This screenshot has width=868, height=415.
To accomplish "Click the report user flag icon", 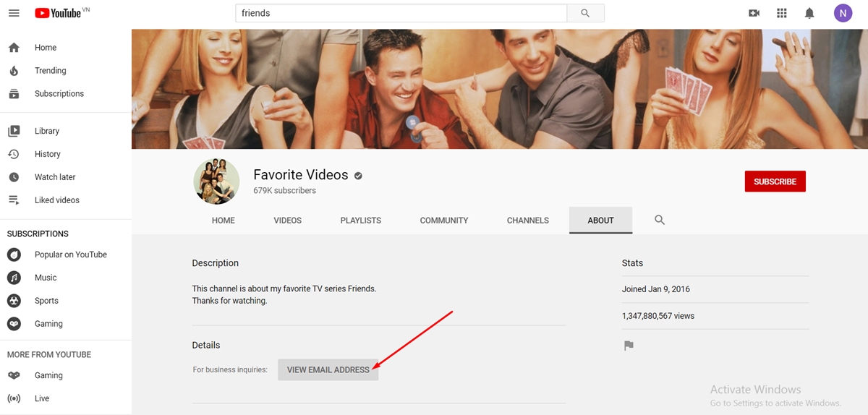I will (629, 346).
